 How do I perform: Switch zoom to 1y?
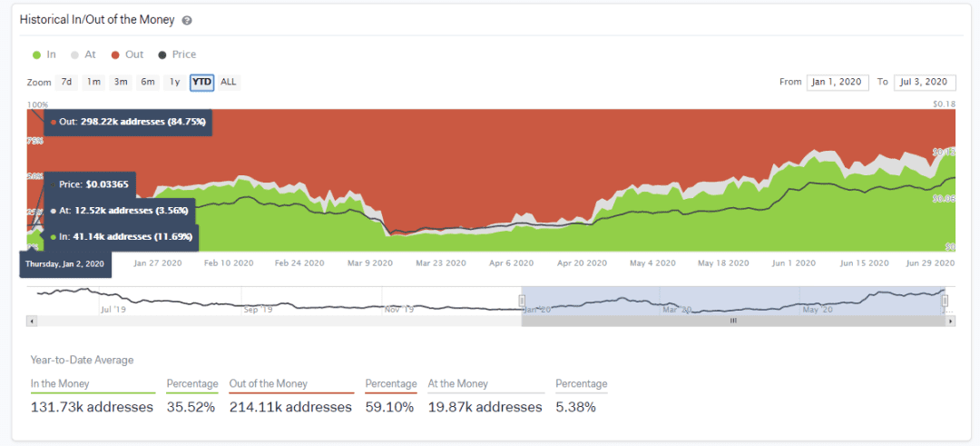[x=174, y=82]
